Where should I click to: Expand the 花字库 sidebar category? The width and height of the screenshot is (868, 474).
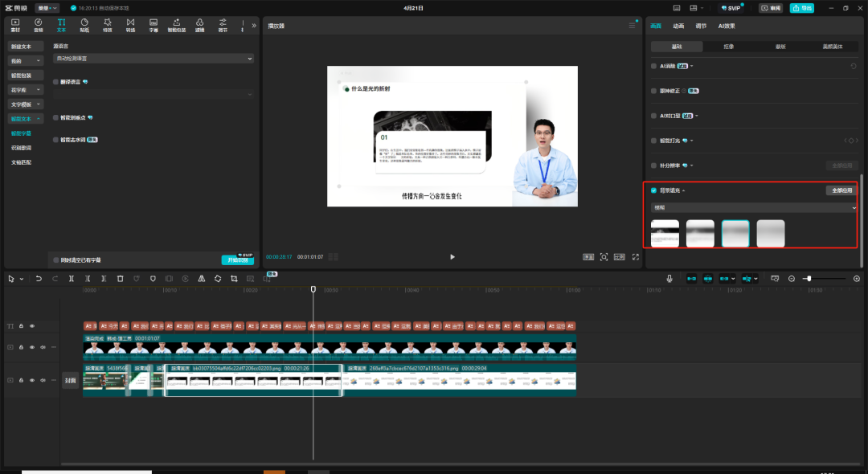click(26, 89)
